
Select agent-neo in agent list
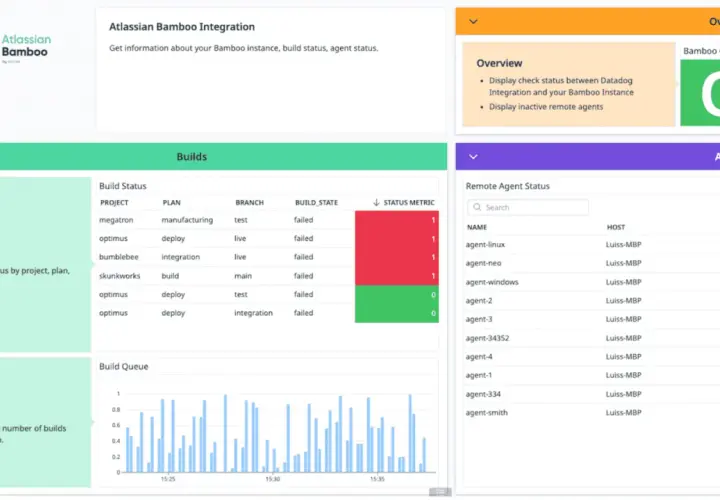click(x=484, y=263)
